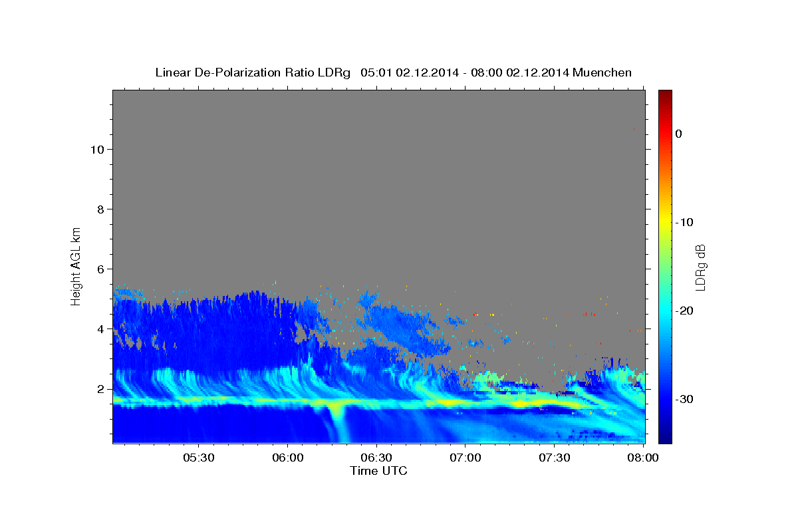This screenshot has width=798, height=532.
Task: Click the colorbar value -30
Action: click(x=685, y=399)
